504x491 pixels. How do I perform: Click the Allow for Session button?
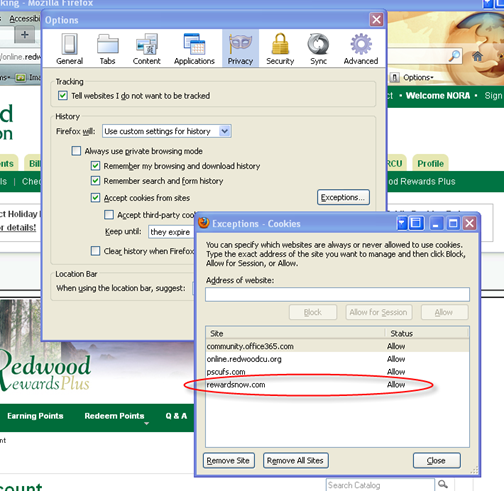click(379, 312)
